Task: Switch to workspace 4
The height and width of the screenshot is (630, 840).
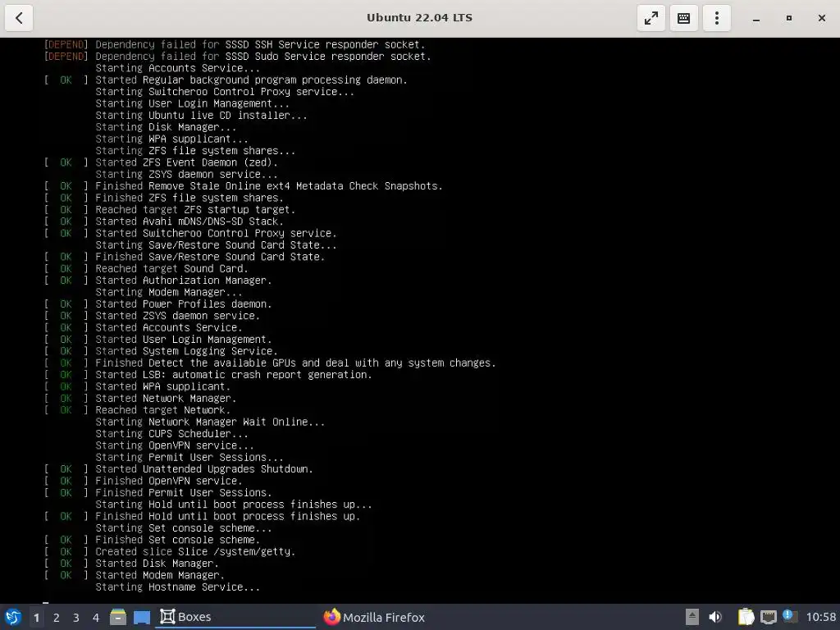Action: pyautogui.click(x=96, y=617)
